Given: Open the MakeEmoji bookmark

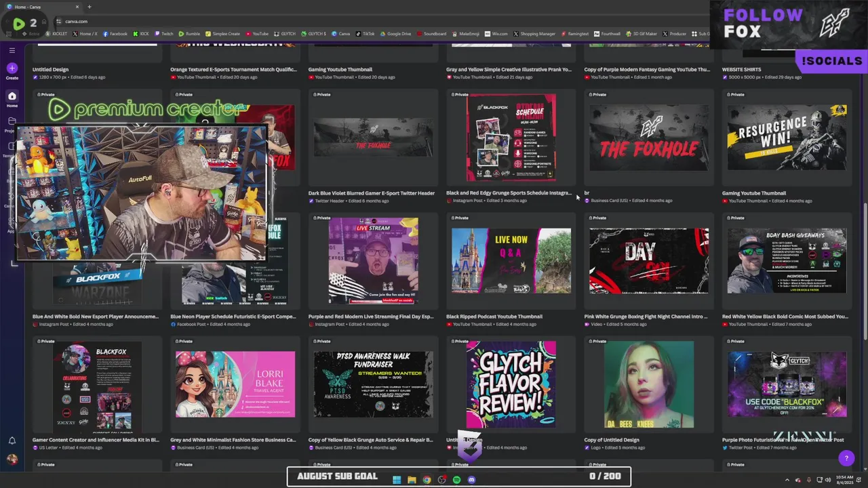Looking at the screenshot, I should point(466,33).
